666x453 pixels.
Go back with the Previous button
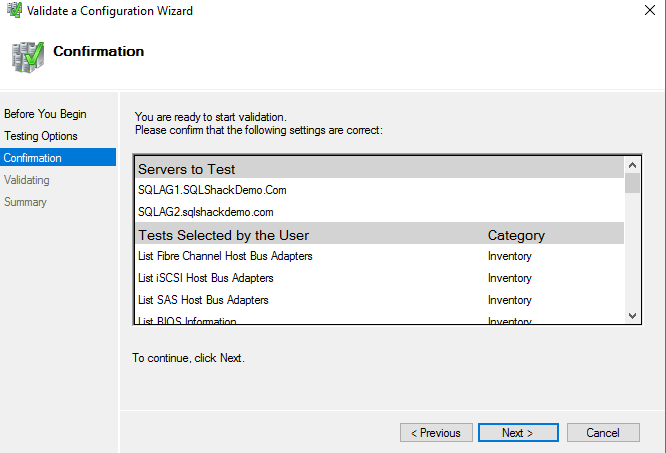(437, 433)
